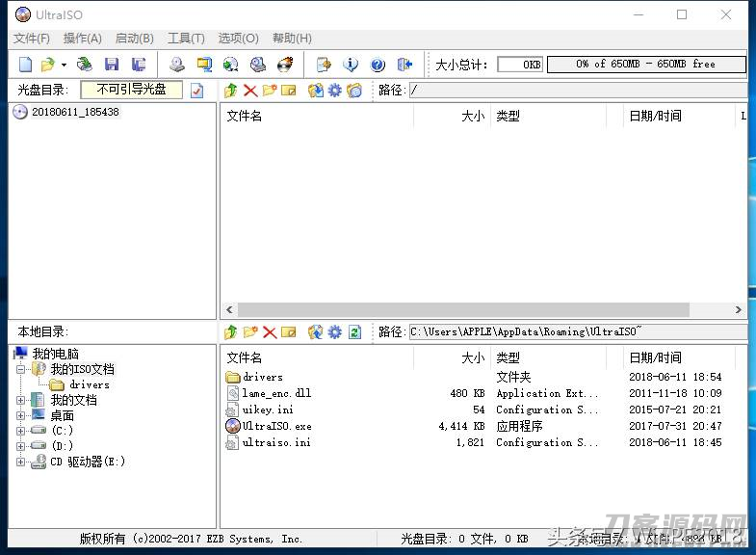The width and height of the screenshot is (756, 555).
Task: Go up one level in the disc directory toolbar
Action: (231, 91)
